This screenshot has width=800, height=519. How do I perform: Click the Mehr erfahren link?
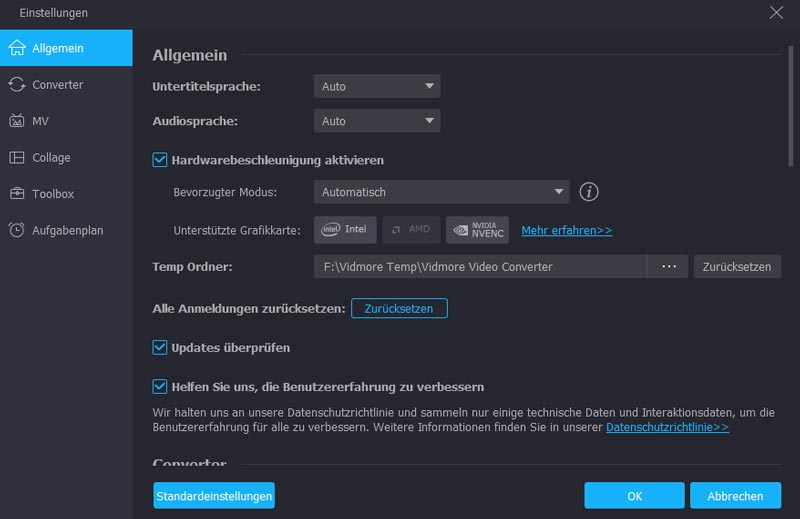tap(566, 230)
